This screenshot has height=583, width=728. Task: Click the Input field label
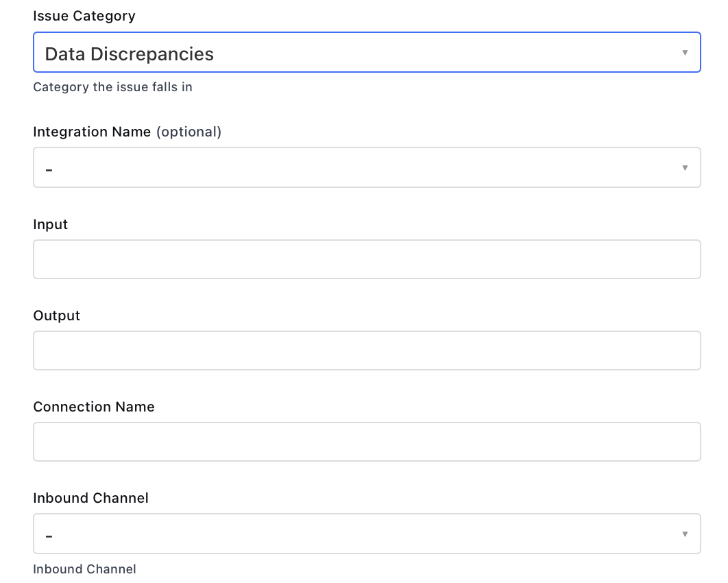coord(50,224)
